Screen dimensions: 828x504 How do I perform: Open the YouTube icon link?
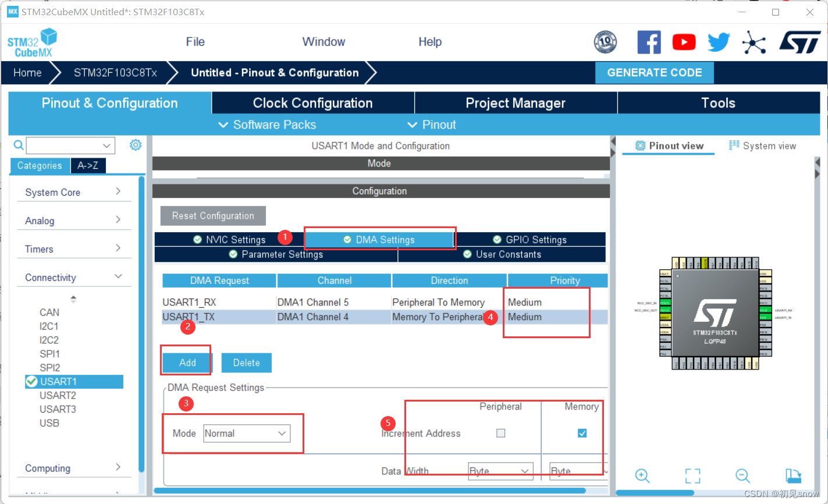point(684,42)
